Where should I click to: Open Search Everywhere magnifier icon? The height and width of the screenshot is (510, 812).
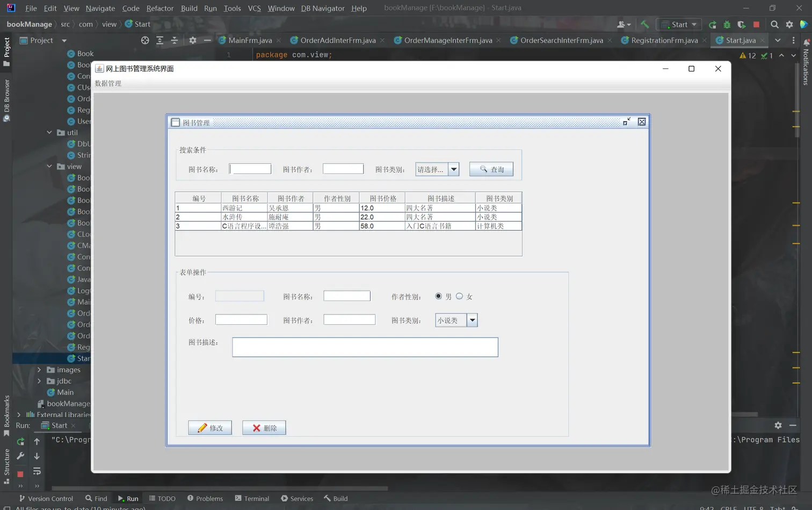[x=774, y=24]
